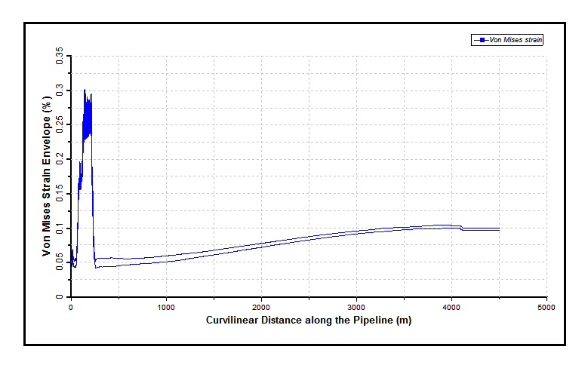This screenshot has height=368, width=588.
Task: Select the 'Von Mises strain' legend label
Action: click(516, 39)
